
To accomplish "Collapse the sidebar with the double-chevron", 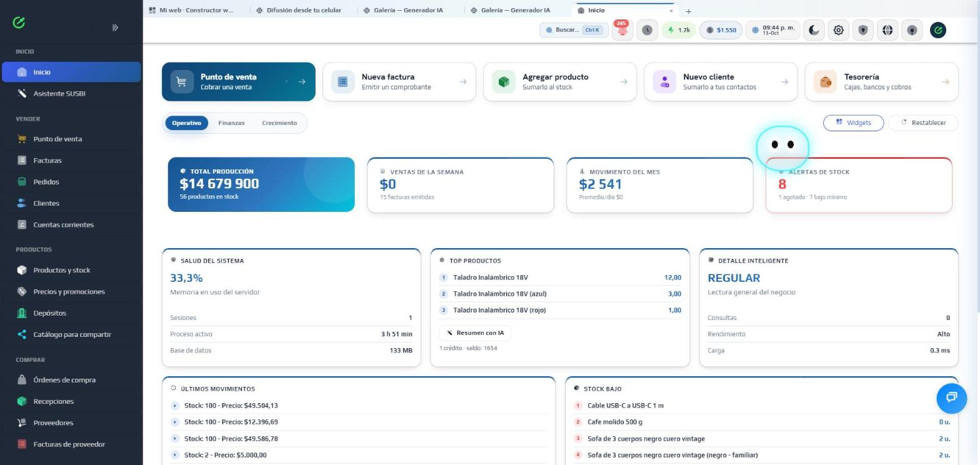I will 115,27.
